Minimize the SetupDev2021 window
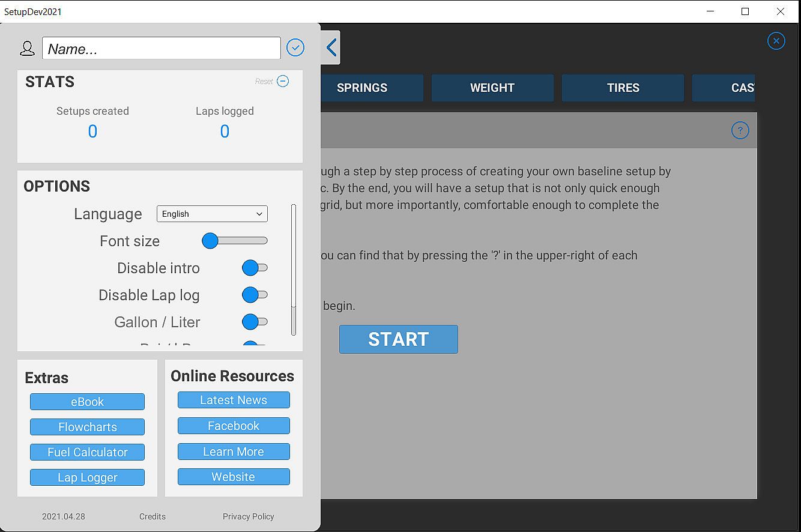The image size is (801, 532). (710, 11)
